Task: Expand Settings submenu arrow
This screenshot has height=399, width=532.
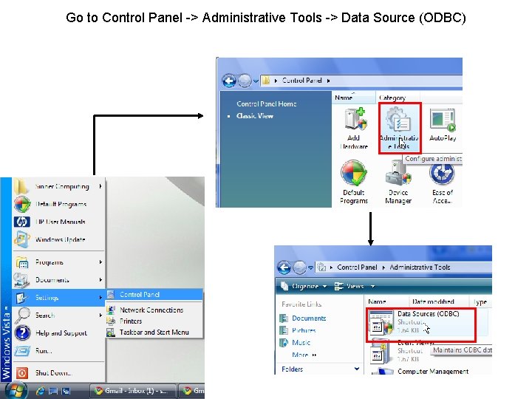Action: click(100, 298)
